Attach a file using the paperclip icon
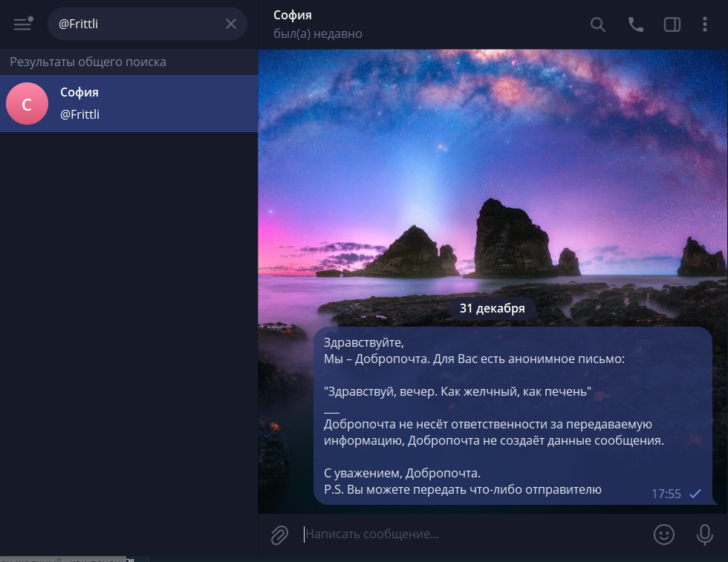728x562 pixels. pyautogui.click(x=279, y=535)
